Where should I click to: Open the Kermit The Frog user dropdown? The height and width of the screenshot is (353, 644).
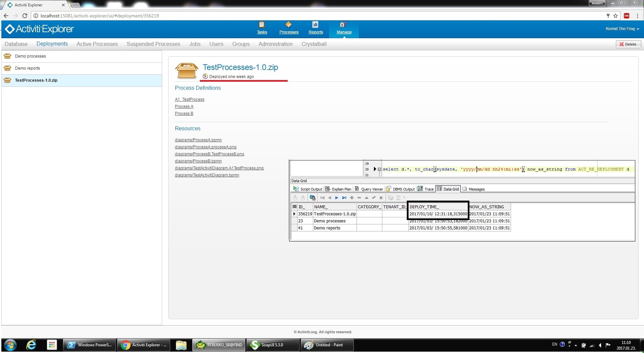(622, 29)
